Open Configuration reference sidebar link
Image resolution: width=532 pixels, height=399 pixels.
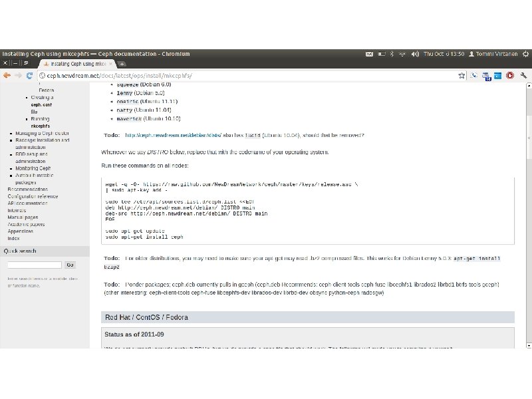[x=33, y=196]
